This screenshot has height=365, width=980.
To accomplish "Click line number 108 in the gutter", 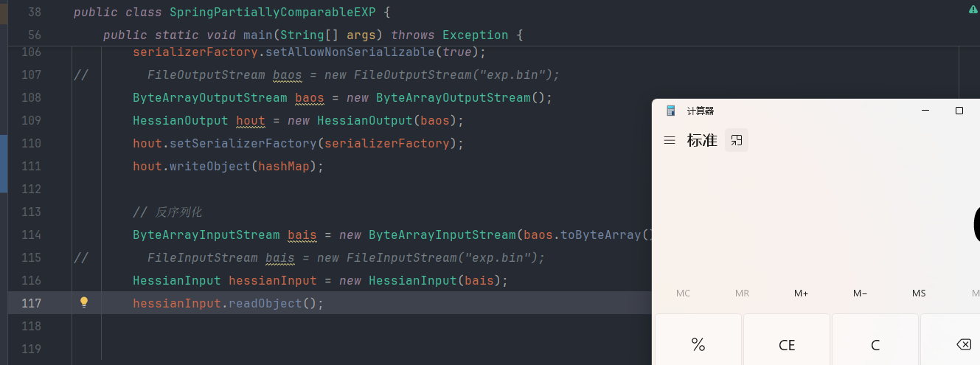I will click(x=32, y=97).
